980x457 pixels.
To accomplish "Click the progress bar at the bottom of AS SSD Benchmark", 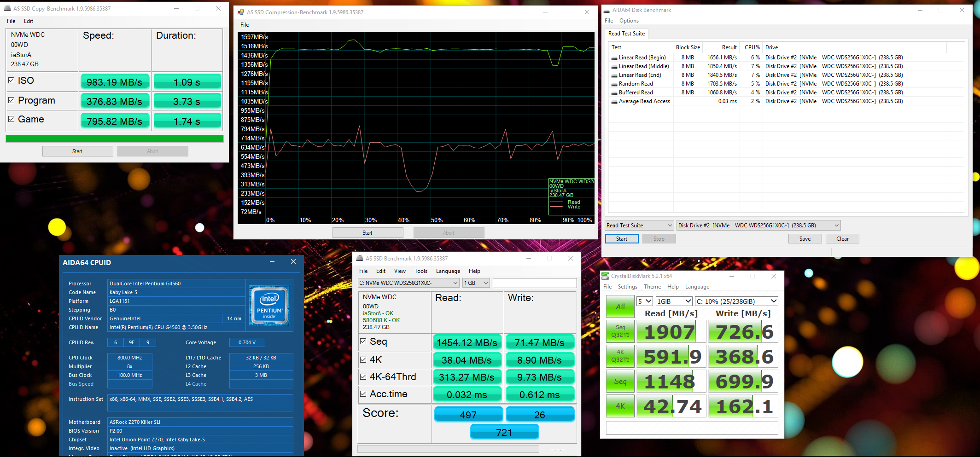I will (448, 449).
